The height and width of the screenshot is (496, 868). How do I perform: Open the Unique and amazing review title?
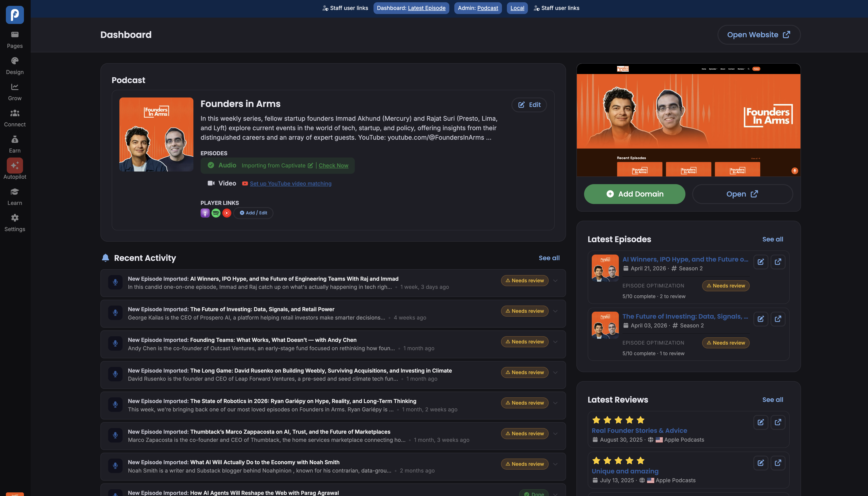tap(625, 471)
